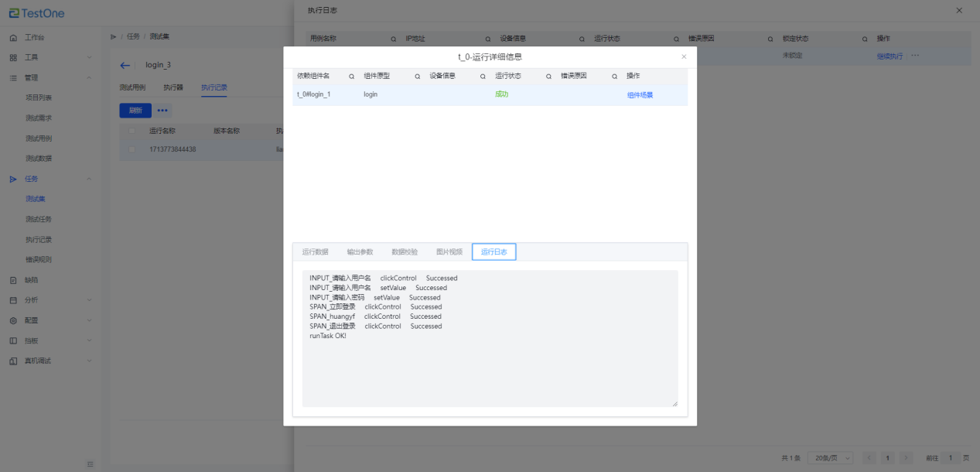Screen dimensions: 980x472
Task: Open the 组件场景 link
Action: point(640,95)
